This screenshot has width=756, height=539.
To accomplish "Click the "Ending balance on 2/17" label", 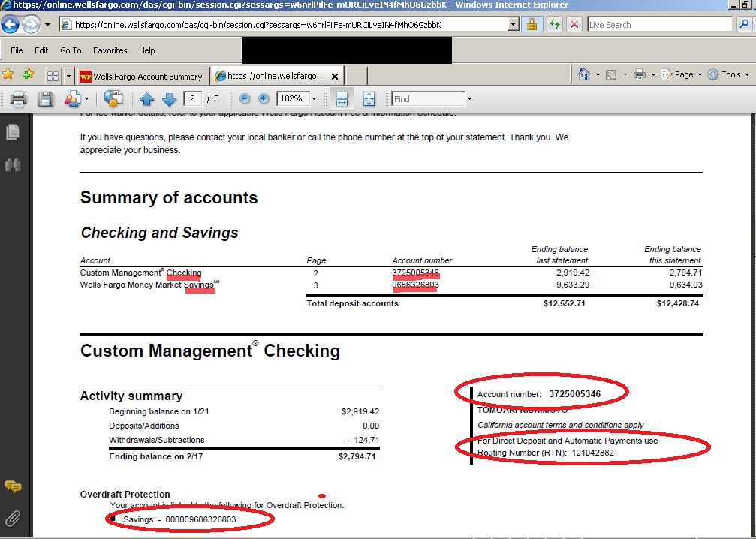I will pyautogui.click(x=155, y=456).
